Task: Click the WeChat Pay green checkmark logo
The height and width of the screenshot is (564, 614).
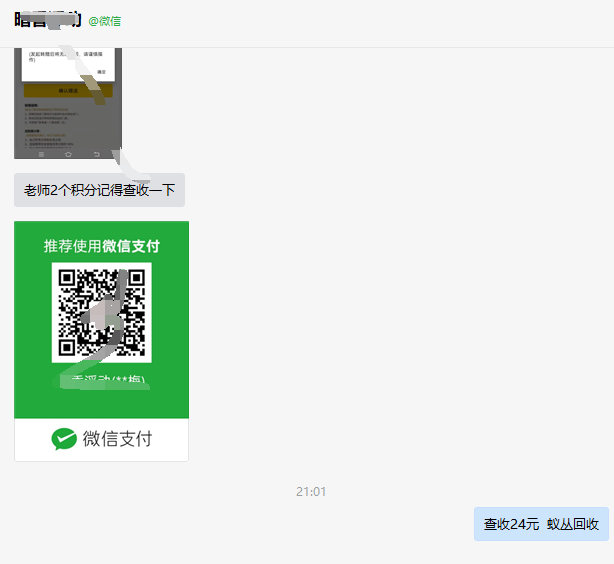Action: coord(64,439)
